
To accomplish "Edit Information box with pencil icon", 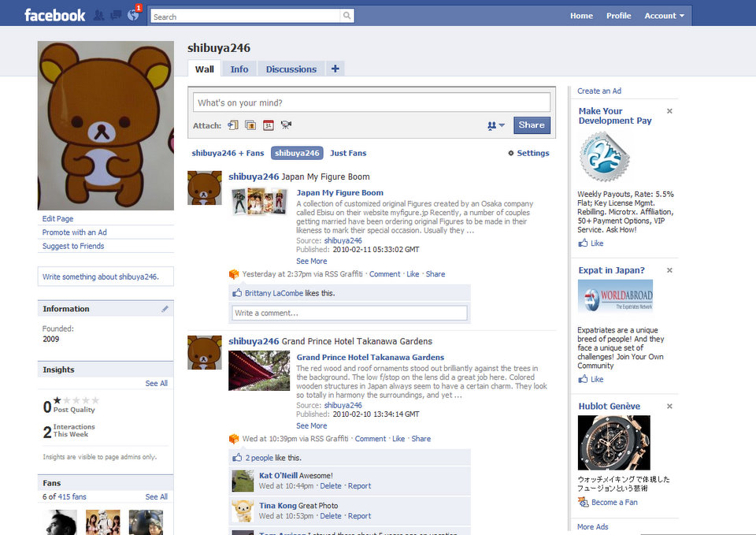I will [165, 309].
